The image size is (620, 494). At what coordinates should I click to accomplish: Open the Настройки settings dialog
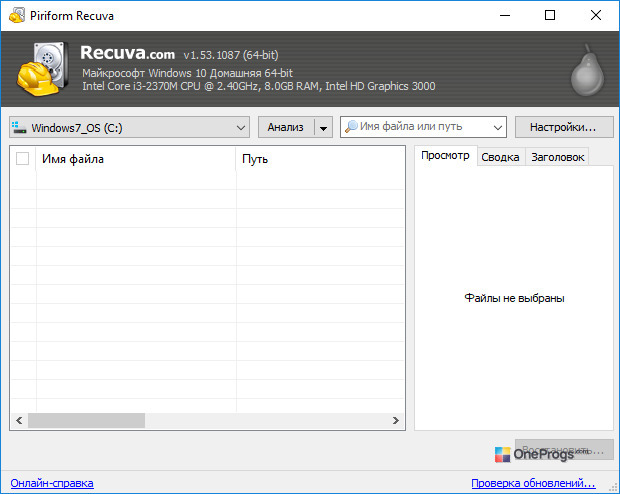point(564,127)
